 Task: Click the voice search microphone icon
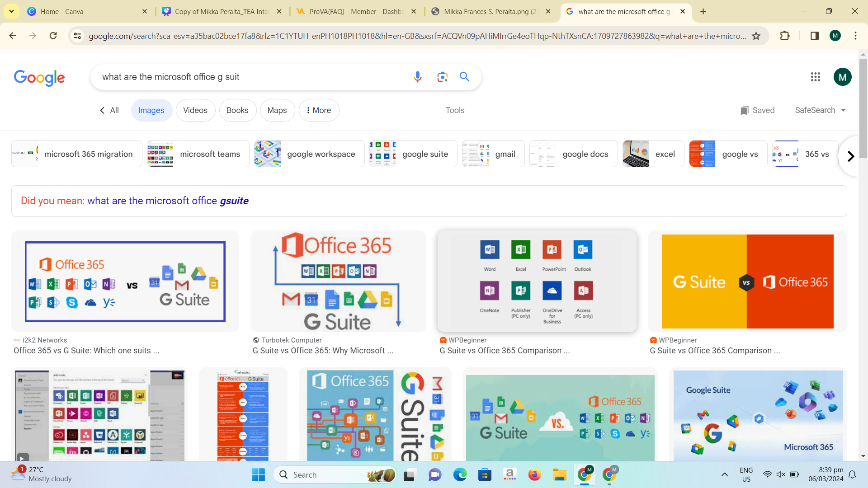point(417,77)
